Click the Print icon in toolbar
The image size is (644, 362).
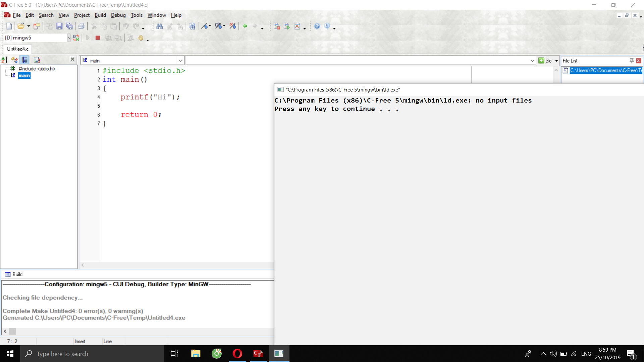click(x=81, y=26)
